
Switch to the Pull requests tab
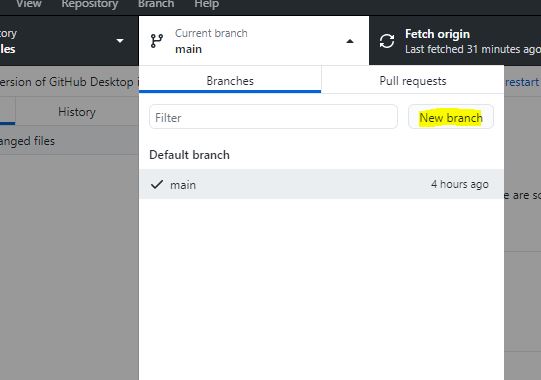[x=413, y=81]
